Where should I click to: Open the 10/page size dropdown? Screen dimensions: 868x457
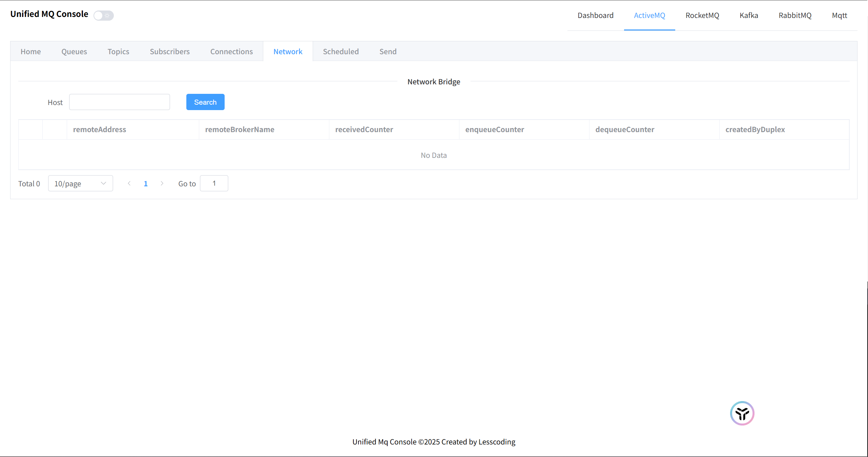(x=80, y=183)
